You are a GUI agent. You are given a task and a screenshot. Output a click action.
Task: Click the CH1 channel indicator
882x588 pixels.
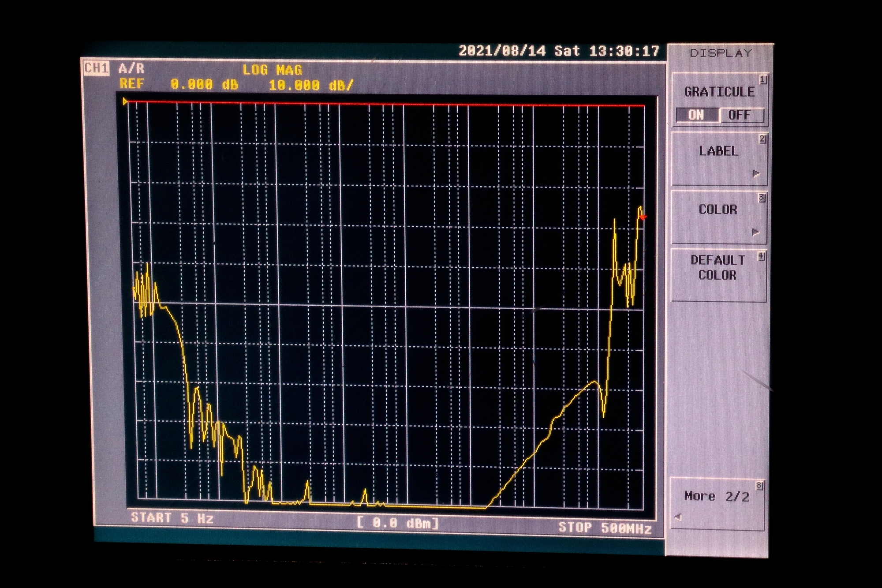[x=96, y=68]
